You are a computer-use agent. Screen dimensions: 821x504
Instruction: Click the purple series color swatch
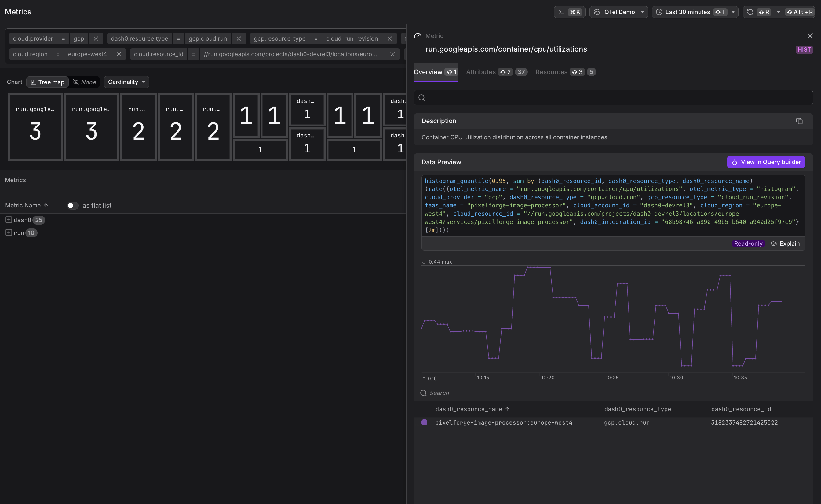coord(424,422)
